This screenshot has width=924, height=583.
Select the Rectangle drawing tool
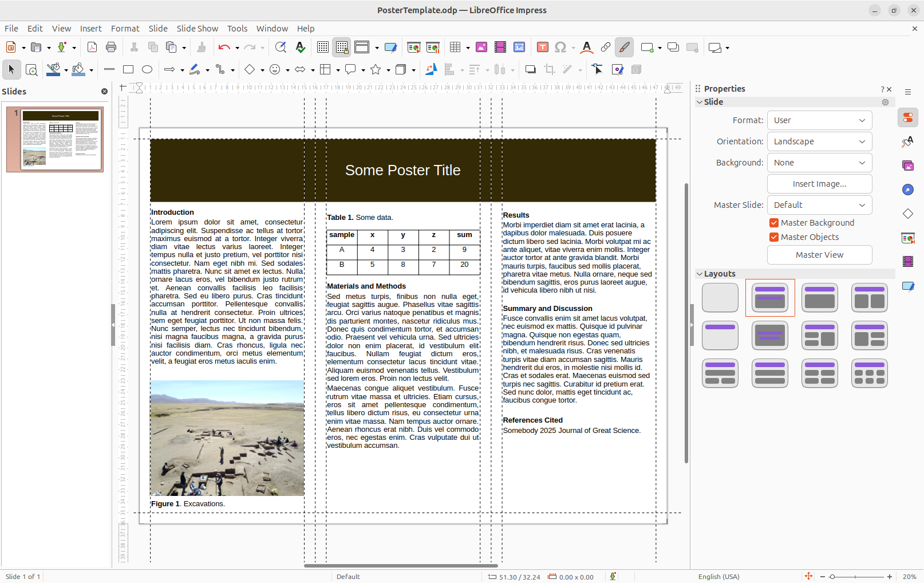(128, 69)
